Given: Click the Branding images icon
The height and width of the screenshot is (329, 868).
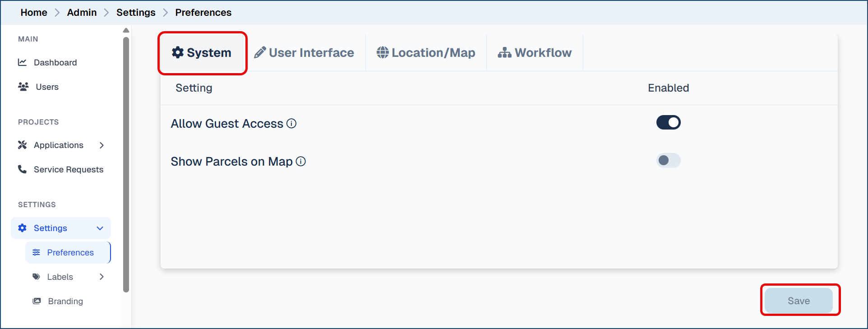Looking at the screenshot, I should (37, 301).
